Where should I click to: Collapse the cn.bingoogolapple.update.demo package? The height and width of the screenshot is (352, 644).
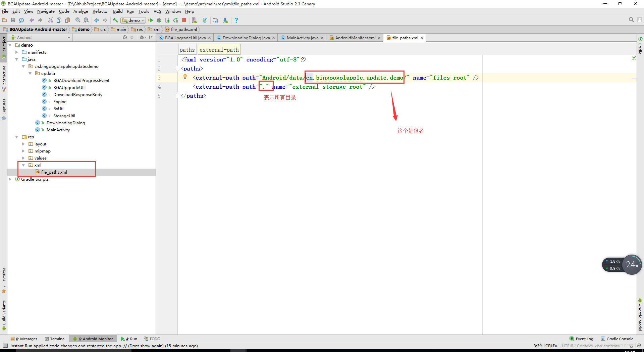[x=23, y=66]
